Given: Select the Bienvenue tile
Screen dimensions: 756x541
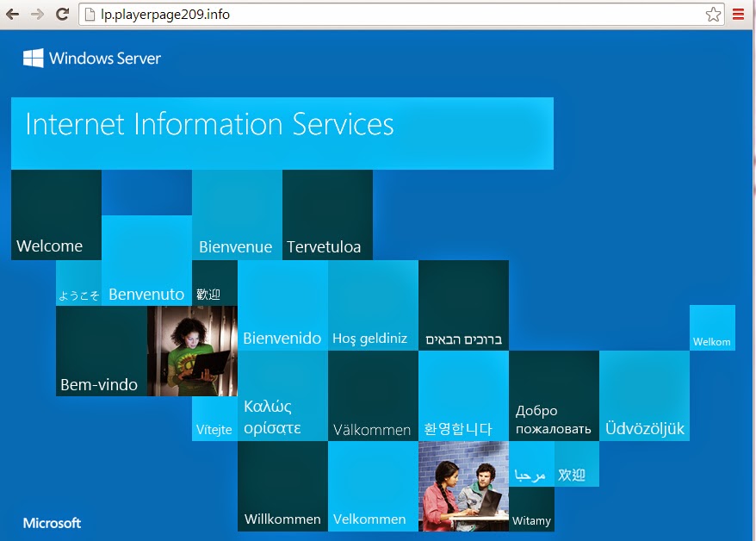Looking at the screenshot, I should coord(237,215).
